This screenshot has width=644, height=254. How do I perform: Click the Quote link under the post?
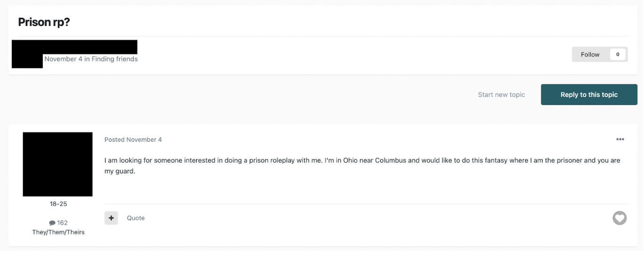(x=136, y=218)
